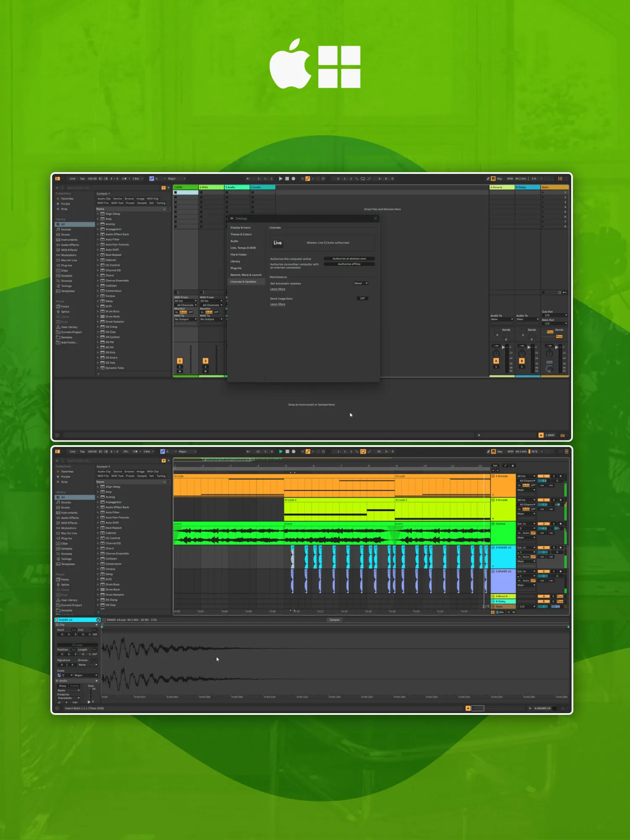Close the Settings dialog

[x=375, y=218]
